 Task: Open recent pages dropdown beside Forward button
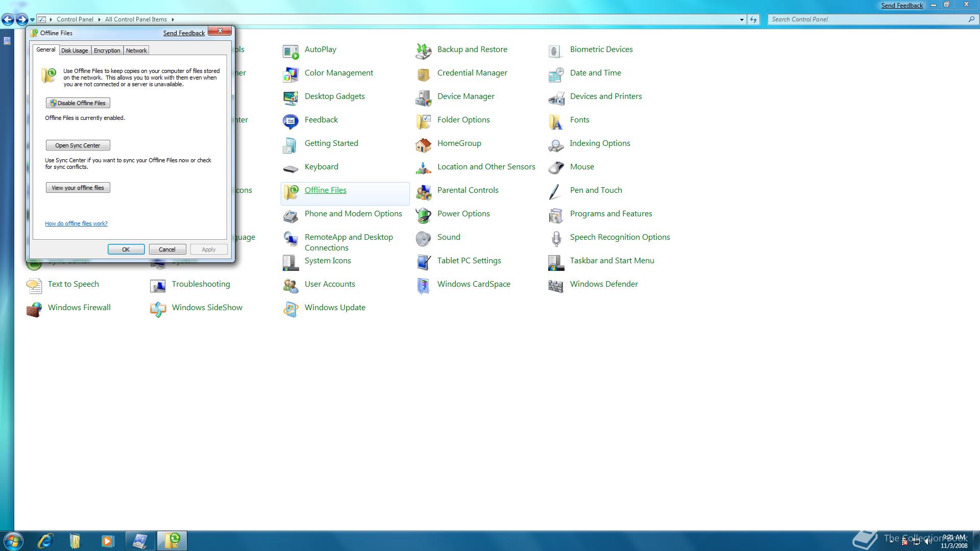[x=32, y=20]
